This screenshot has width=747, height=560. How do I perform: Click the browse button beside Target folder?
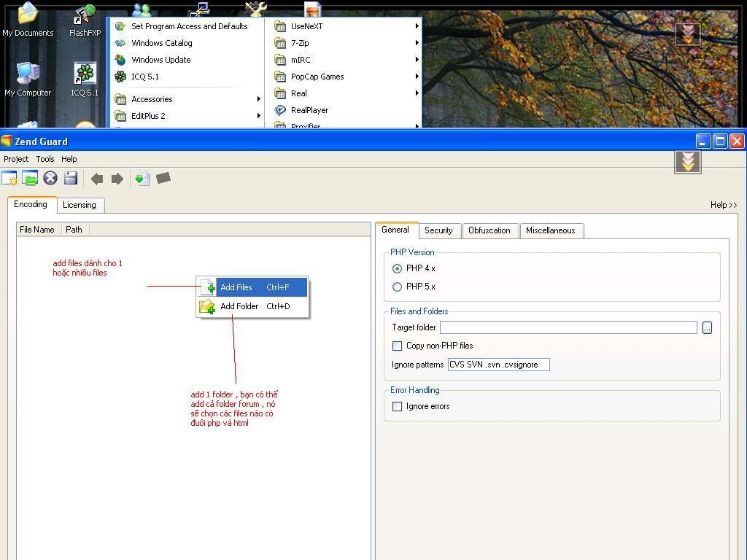coord(707,327)
